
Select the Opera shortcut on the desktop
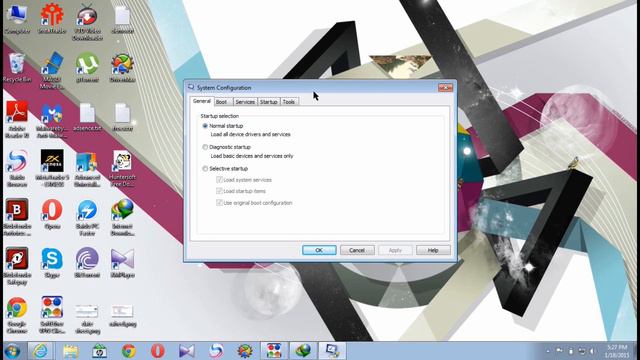[x=52, y=214]
